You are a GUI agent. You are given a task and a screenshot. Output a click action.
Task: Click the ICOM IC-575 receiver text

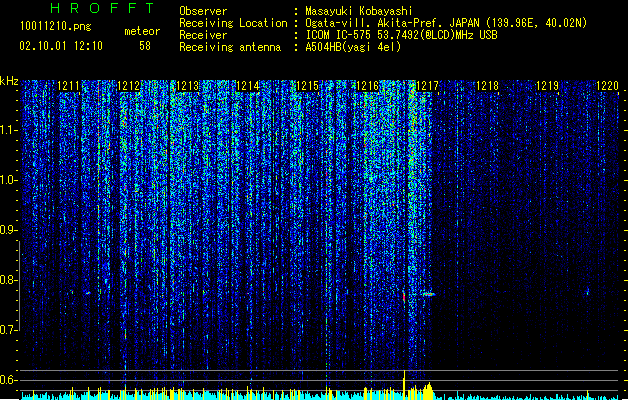401,35
